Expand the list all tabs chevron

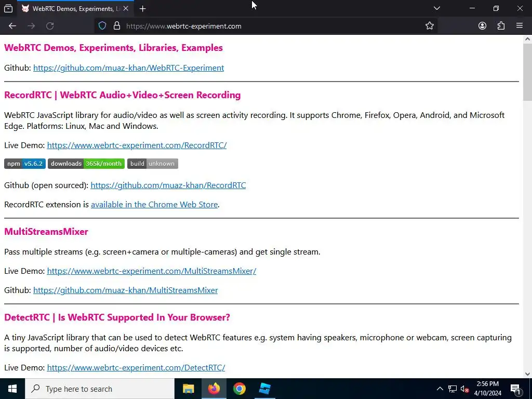pyautogui.click(x=436, y=8)
